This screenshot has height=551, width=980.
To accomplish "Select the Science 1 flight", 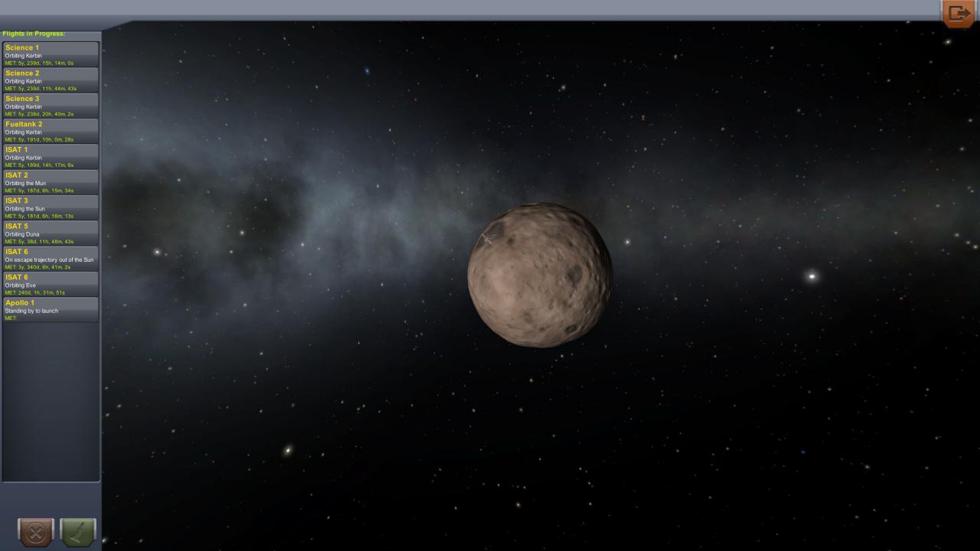I will (51, 54).
